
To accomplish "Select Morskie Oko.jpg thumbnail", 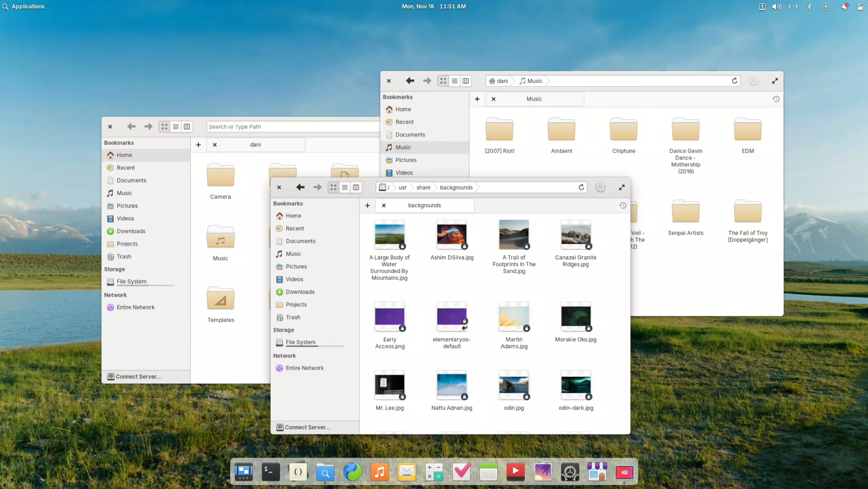I will click(576, 317).
